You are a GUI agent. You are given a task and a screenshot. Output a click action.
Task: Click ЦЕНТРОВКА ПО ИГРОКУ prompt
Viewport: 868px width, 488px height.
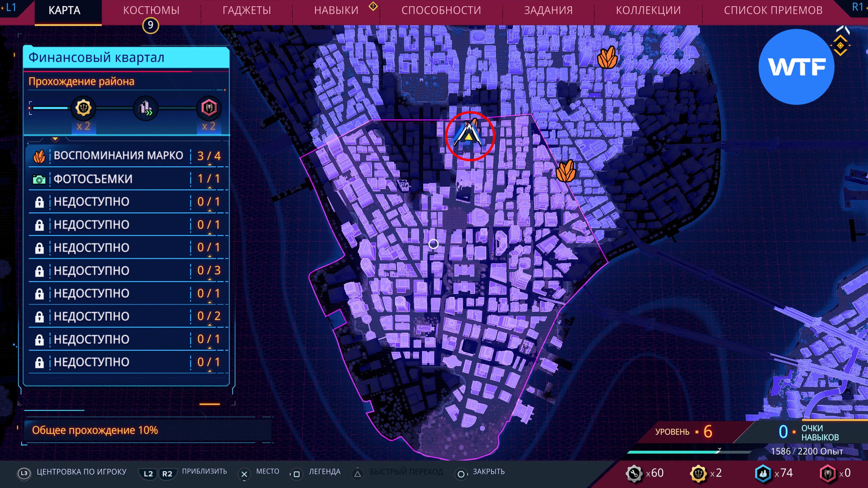click(x=81, y=472)
